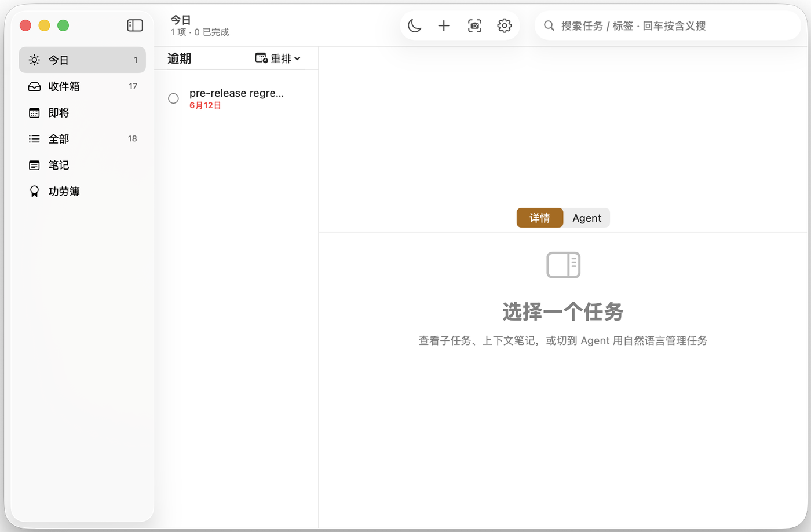Open the 今日 list in sidebar
Screen dimensions: 811x532
(82, 60)
